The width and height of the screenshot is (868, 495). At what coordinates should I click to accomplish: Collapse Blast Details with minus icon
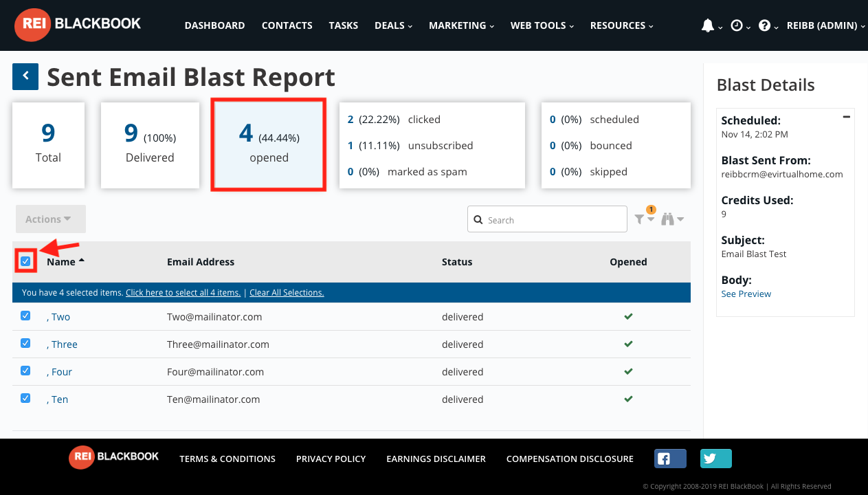(x=847, y=117)
